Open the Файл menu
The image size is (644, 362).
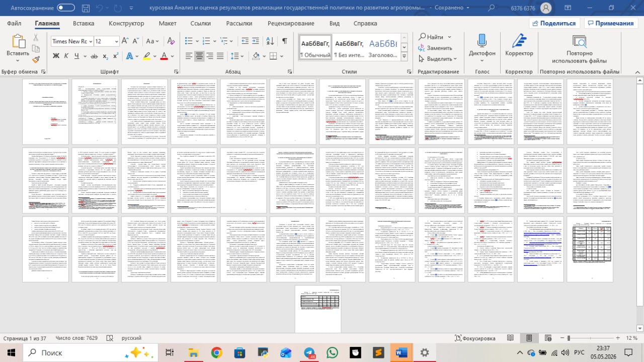tap(14, 23)
